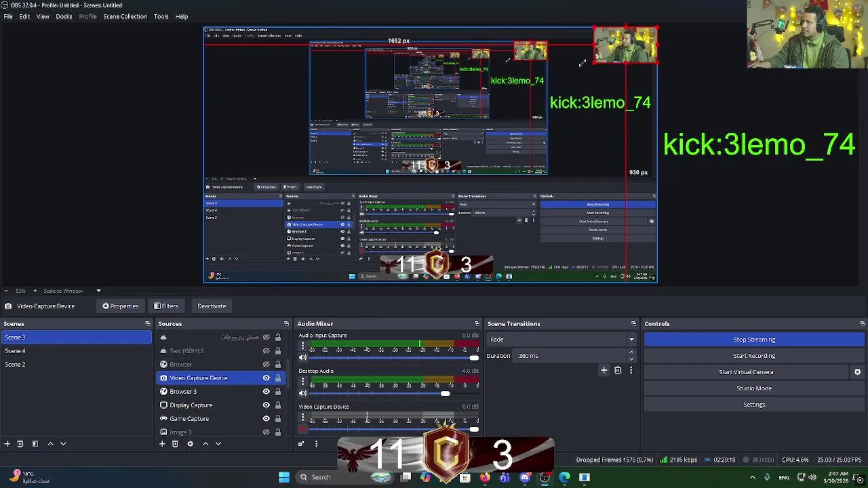This screenshot has width=868, height=488.
Task: Open advanced audio properties gear in Audio Mixer
Action: (x=301, y=444)
